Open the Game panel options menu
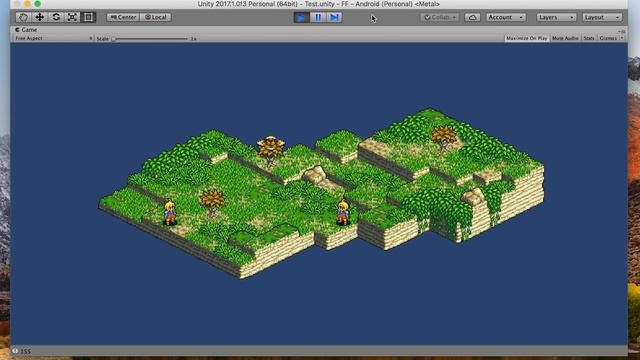This screenshot has width=640, height=360. pos(622,31)
